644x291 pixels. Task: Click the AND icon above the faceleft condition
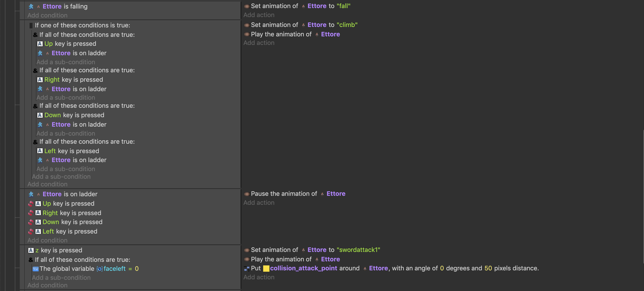(31, 260)
